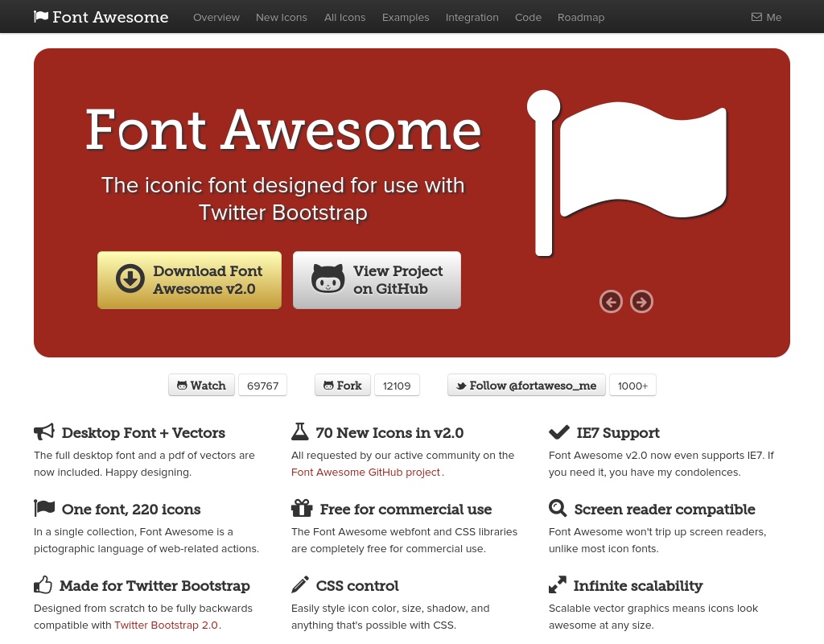824x644 pixels.
Task: Open the Font Awesome GitHub project link
Action: (x=365, y=473)
